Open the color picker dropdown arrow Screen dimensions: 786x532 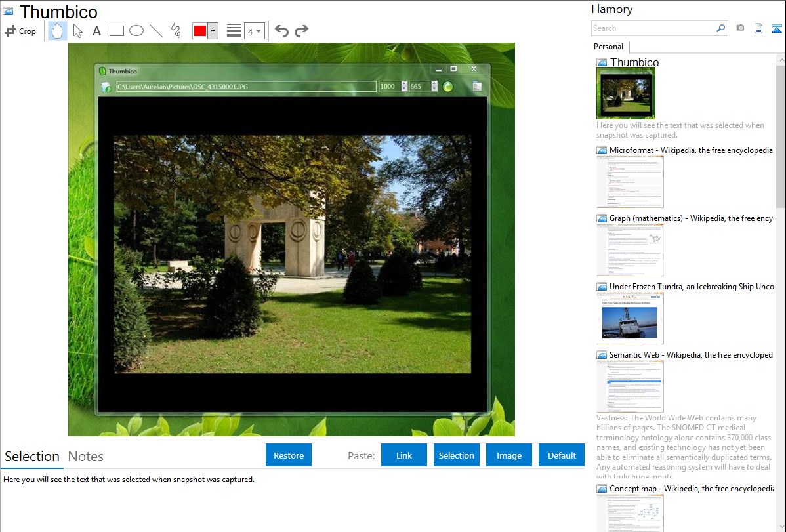tap(213, 31)
